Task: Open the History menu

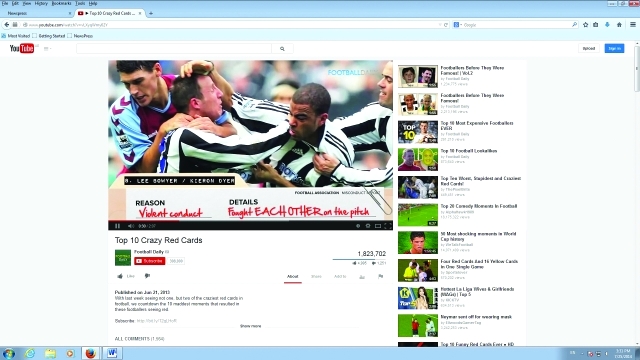Action: pyautogui.click(x=41, y=3)
